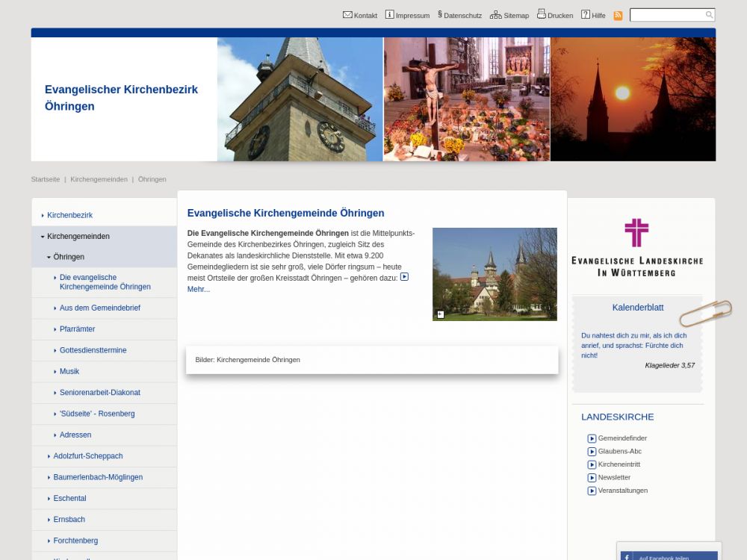Enlarge the church photo with plus icon
747x560 pixels.
click(440, 314)
